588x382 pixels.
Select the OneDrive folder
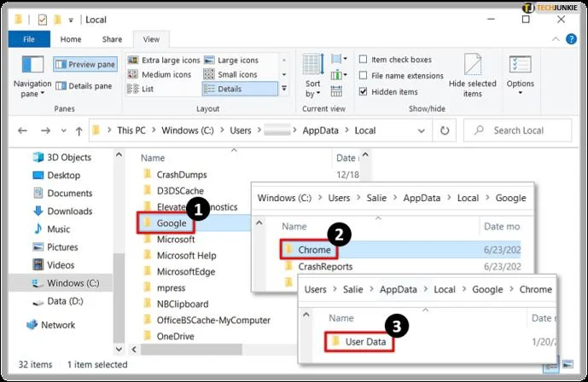click(x=168, y=336)
